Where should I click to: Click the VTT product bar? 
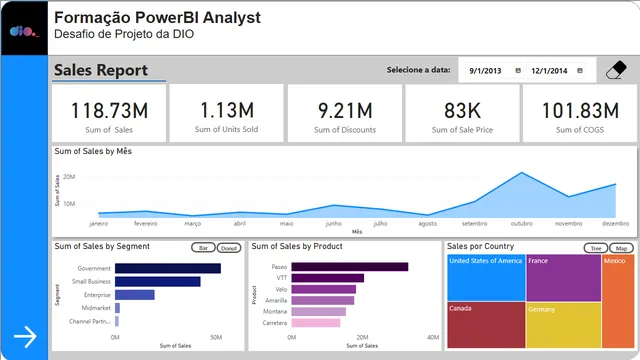pos(328,278)
